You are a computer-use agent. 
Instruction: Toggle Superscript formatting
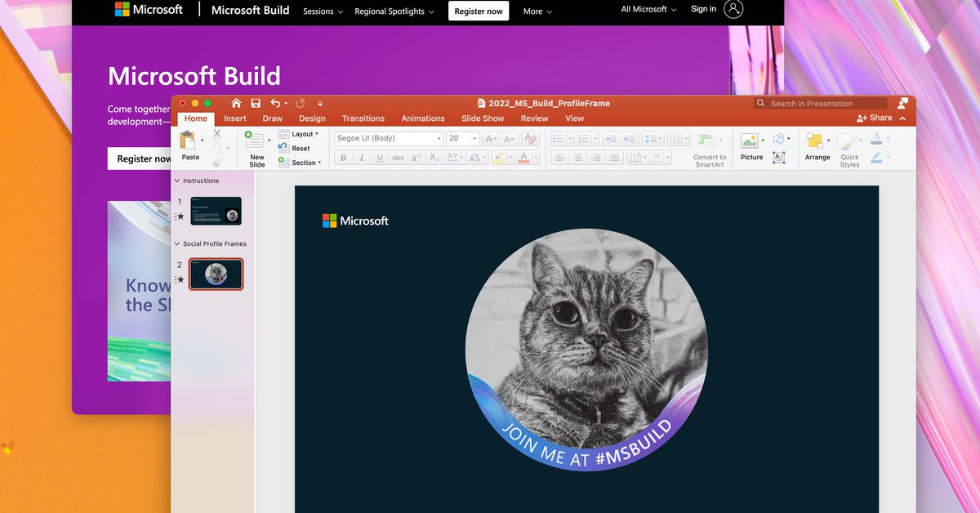click(416, 158)
